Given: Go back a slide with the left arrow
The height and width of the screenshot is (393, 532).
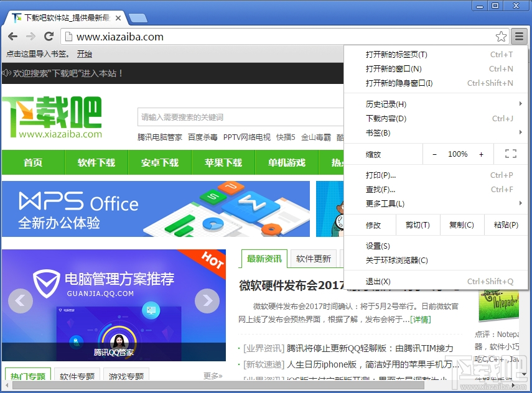Looking at the screenshot, I should tap(21, 301).
